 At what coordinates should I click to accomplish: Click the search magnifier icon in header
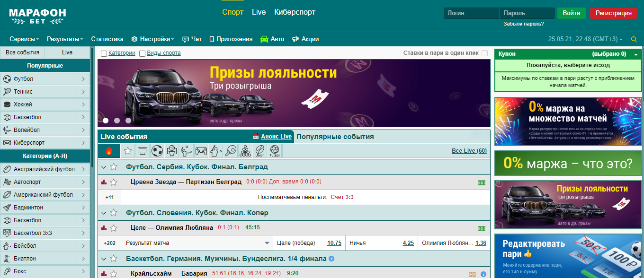(x=634, y=39)
